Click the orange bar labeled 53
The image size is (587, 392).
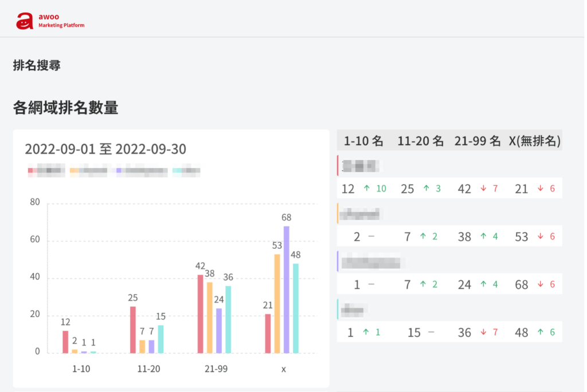coord(277,304)
